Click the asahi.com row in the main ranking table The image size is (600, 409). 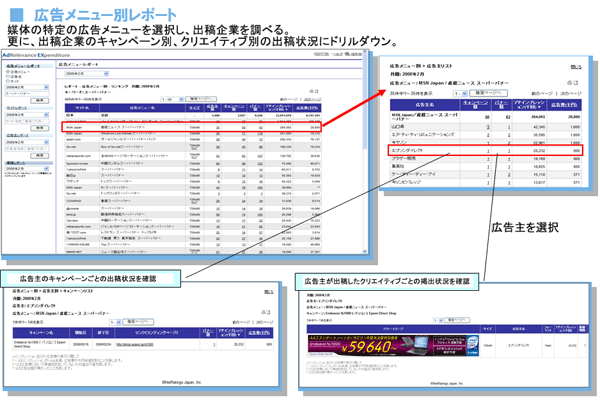point(193,140)
